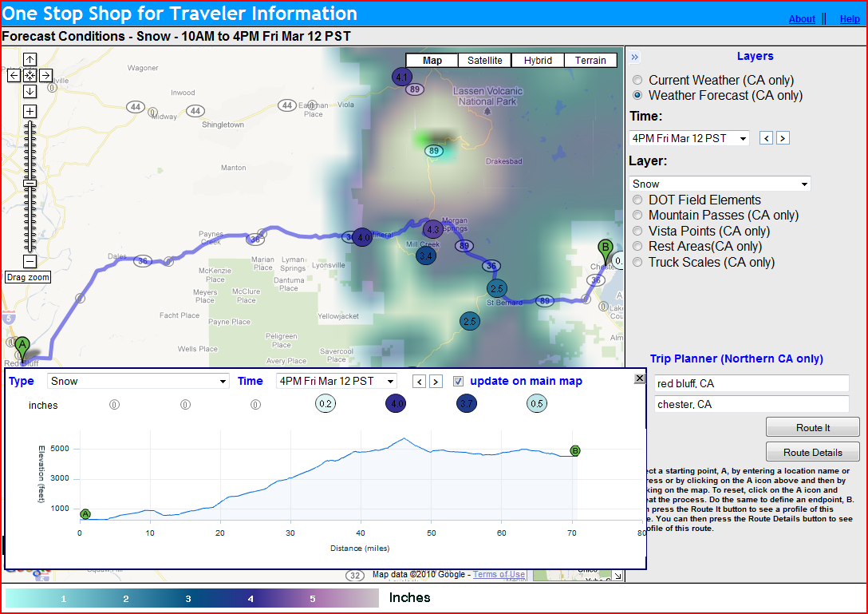Enable the Mountain Passes layer
This screenshot has width=868, height=614.
tap(637, 216)
